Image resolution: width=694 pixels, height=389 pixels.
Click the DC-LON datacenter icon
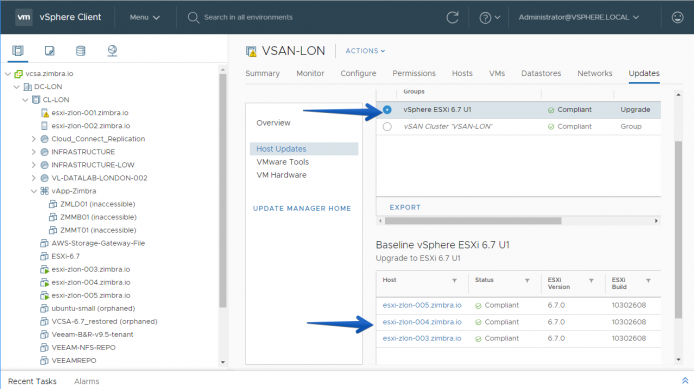(27, 87)
